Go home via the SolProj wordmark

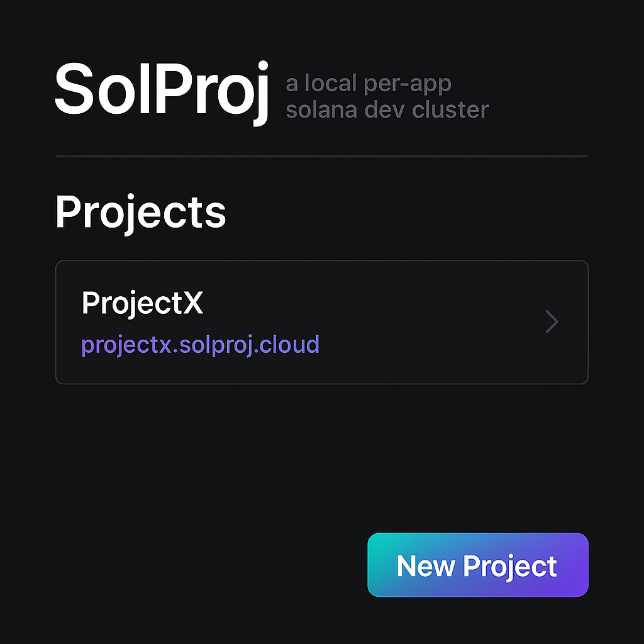[x=162, y=89]
